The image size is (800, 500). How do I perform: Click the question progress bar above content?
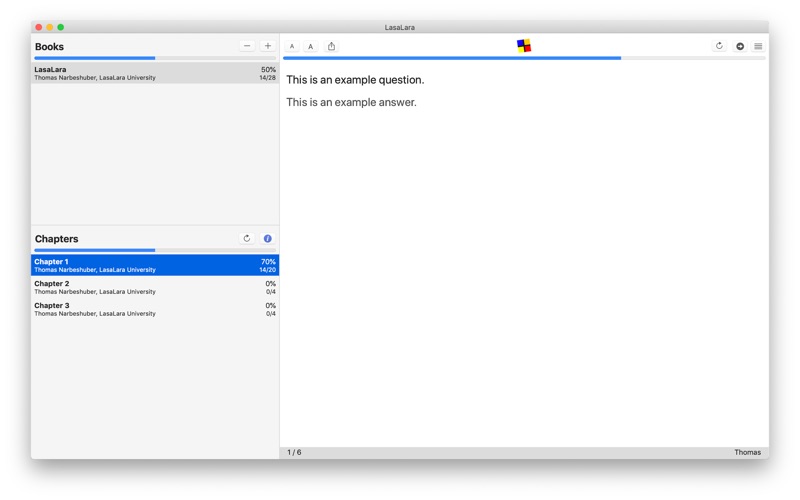coord(524,58)
